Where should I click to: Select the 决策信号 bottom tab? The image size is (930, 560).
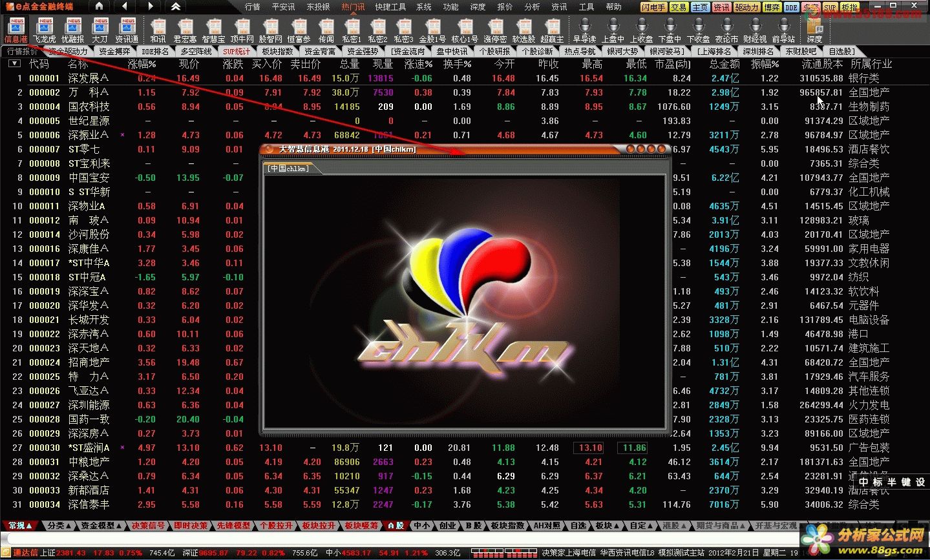148,526
